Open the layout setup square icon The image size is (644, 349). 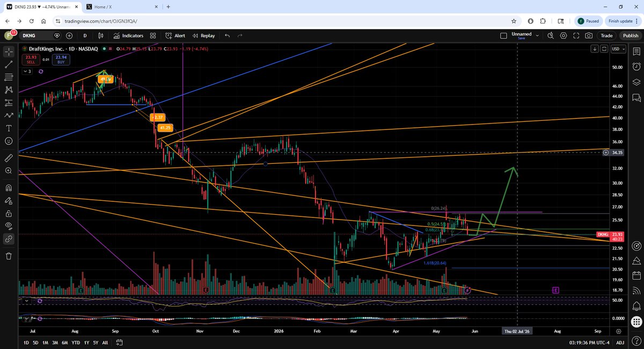point(503,35)
